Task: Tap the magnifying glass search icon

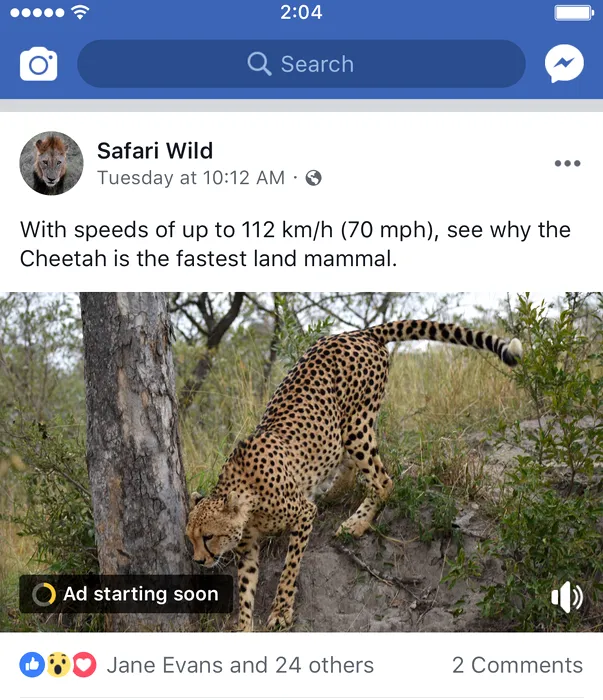Action: 259,64
